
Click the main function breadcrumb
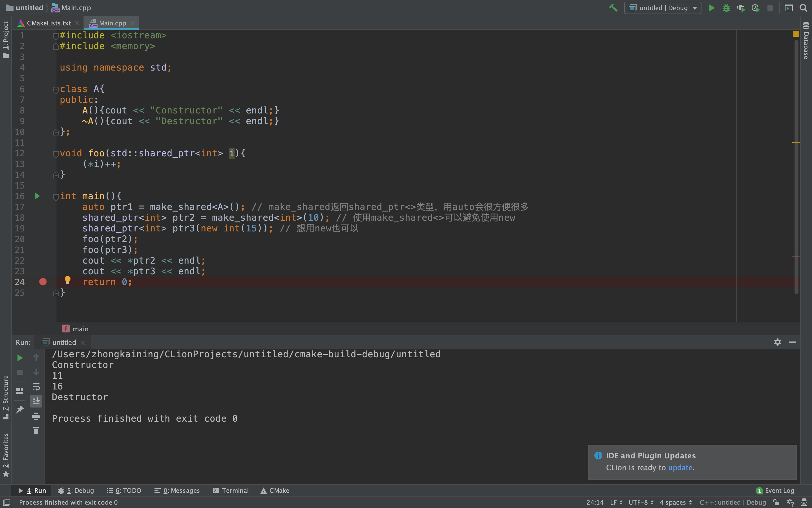(76, 329)
